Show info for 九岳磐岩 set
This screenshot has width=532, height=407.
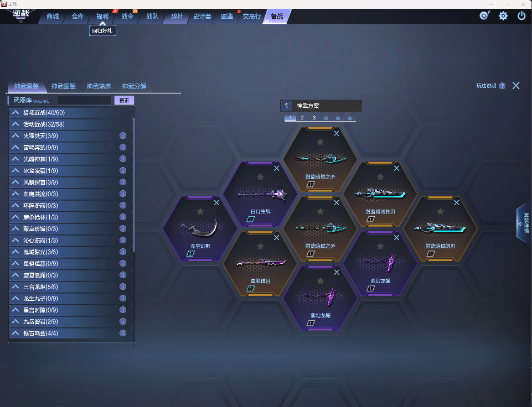pos(123,321)
